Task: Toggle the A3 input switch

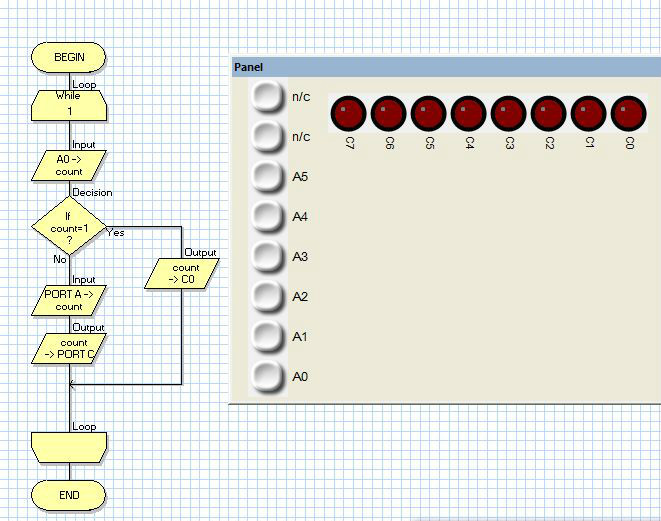Action: [x=267, y=257]
